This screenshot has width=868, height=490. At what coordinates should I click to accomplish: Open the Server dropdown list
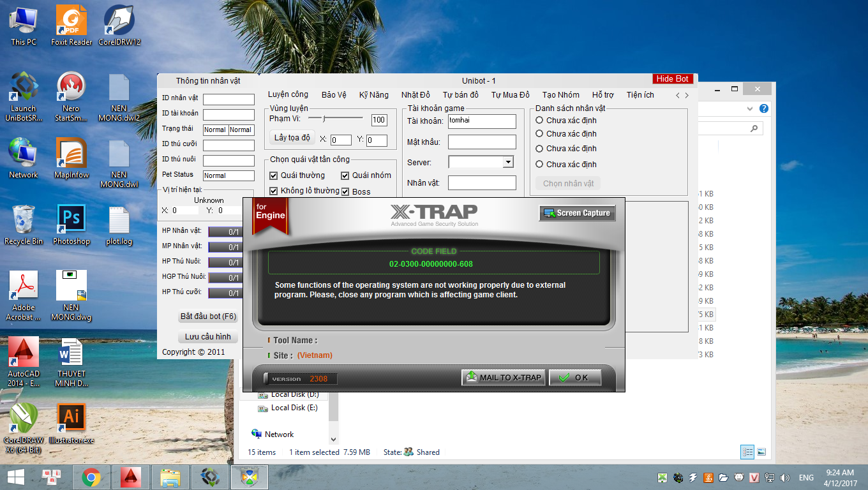[x=508, y=162]
